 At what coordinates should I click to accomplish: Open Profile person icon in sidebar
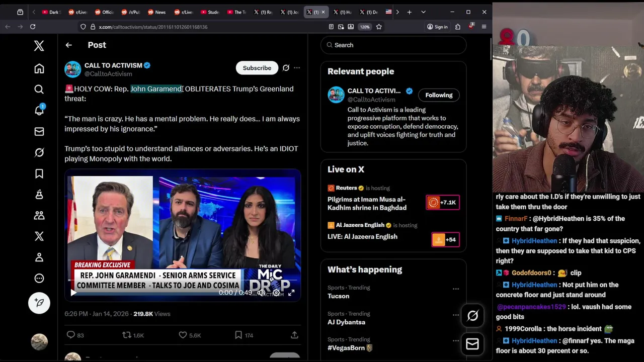pos(39,257)
